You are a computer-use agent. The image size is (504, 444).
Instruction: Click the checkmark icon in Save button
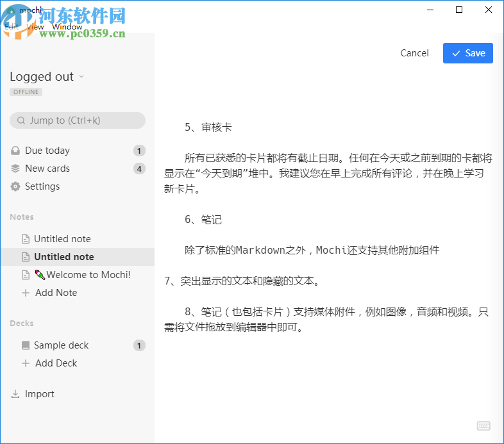coord(456,53)
